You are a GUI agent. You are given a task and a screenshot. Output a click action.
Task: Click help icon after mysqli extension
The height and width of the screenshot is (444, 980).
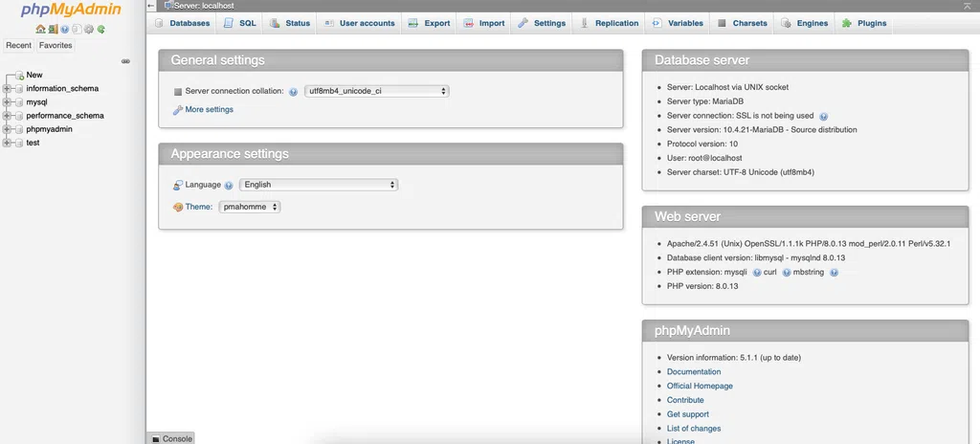(x=757, y=273)
